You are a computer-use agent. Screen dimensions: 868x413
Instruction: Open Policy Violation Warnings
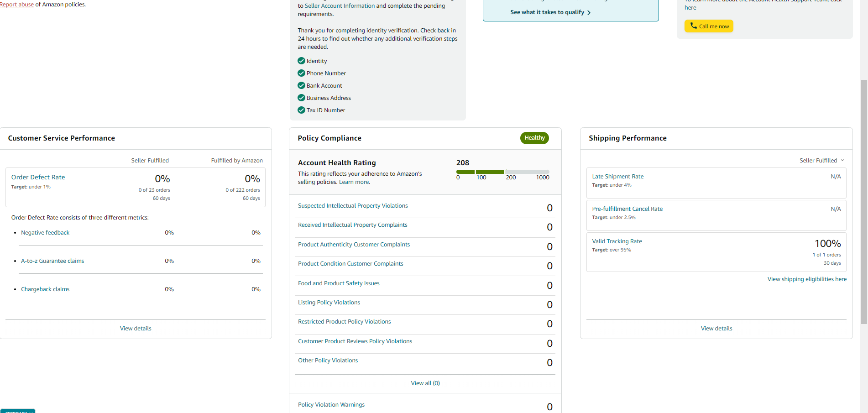331,405
